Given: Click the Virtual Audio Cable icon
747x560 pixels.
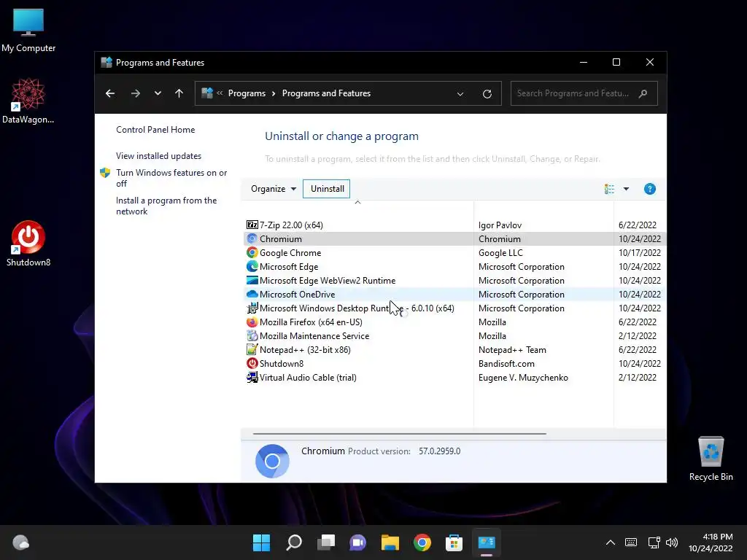Looking at the screenshot, I should (252, 377).
